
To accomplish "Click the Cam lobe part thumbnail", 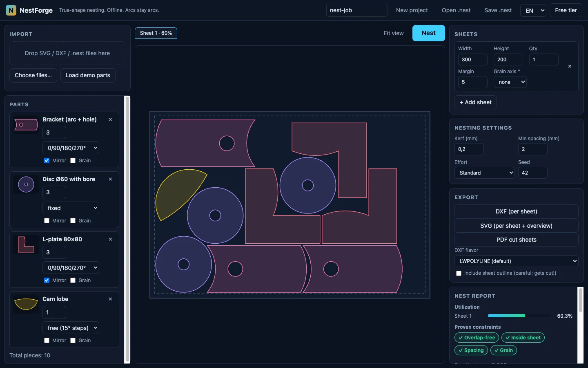I will pyautogui.click(x=26, y=304).
